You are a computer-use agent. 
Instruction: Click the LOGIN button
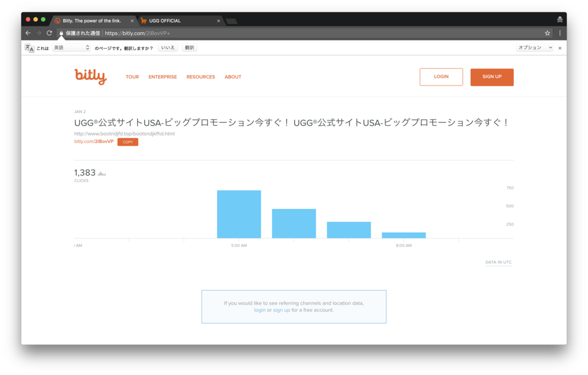441,77
